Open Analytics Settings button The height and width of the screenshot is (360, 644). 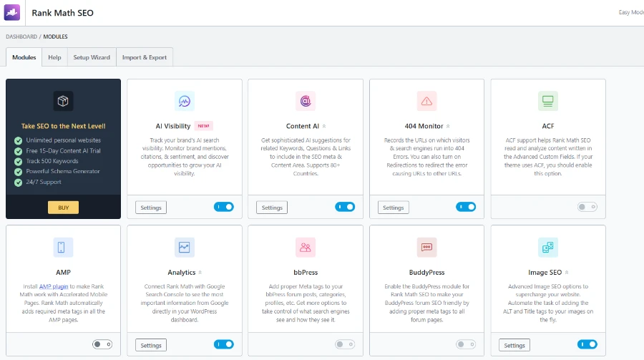tap(151, 345)
